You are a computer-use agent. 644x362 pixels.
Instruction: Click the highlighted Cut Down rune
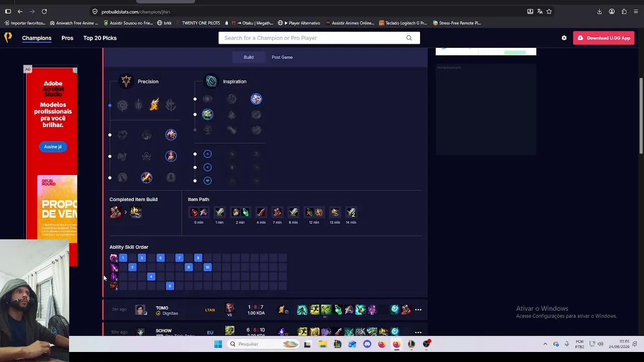click(x=146, y=177)
